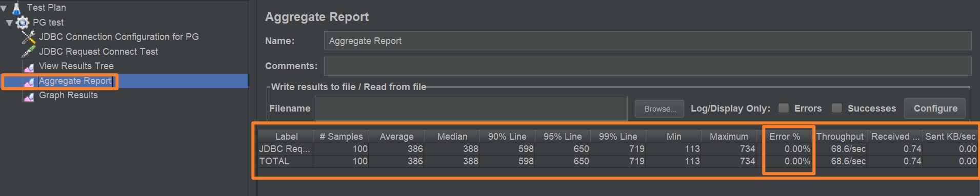Click the Filename text field

471,108
